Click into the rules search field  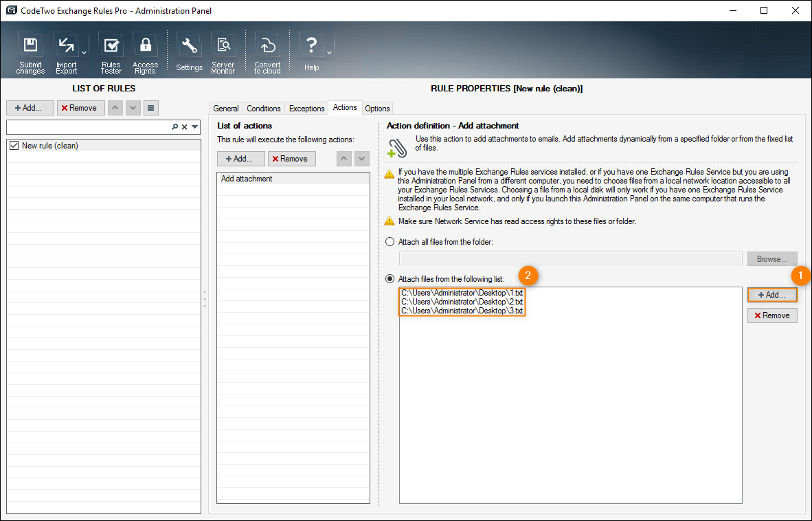(89, 127)
